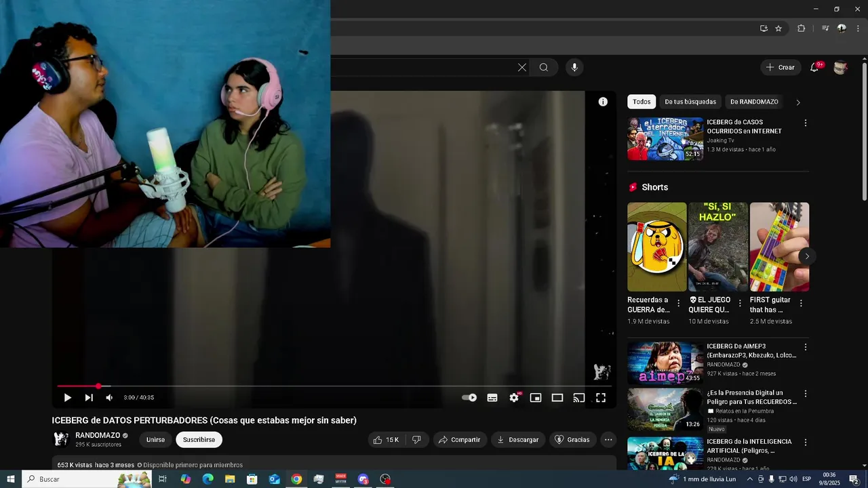
Task: Click the Compartir button
Action: tap(459, 440)
